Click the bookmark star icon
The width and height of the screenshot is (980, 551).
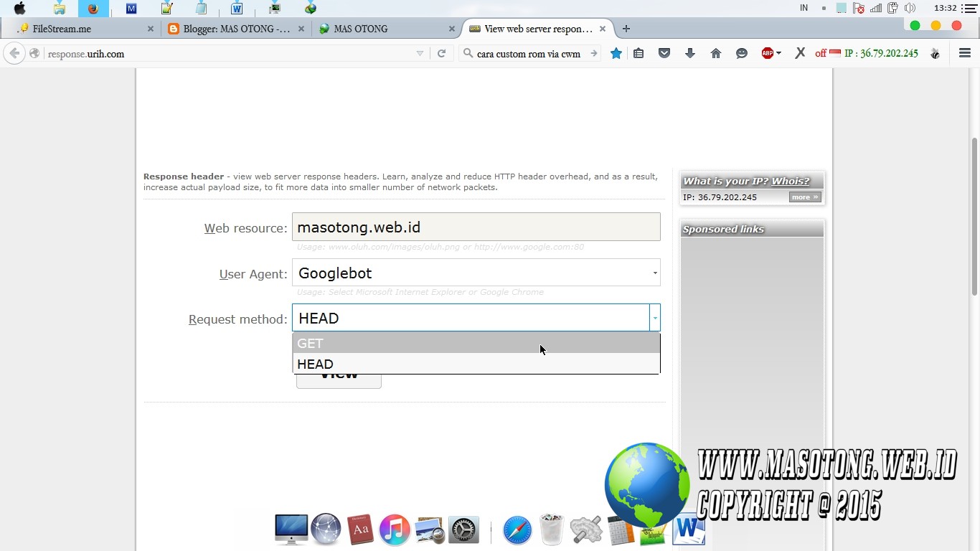[x=616, y=54]
